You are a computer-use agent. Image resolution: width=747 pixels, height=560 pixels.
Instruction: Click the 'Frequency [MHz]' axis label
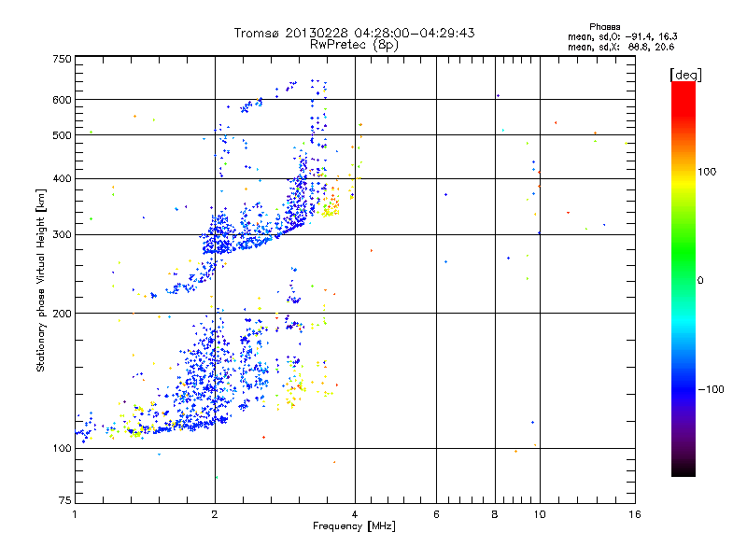(354, 526)
